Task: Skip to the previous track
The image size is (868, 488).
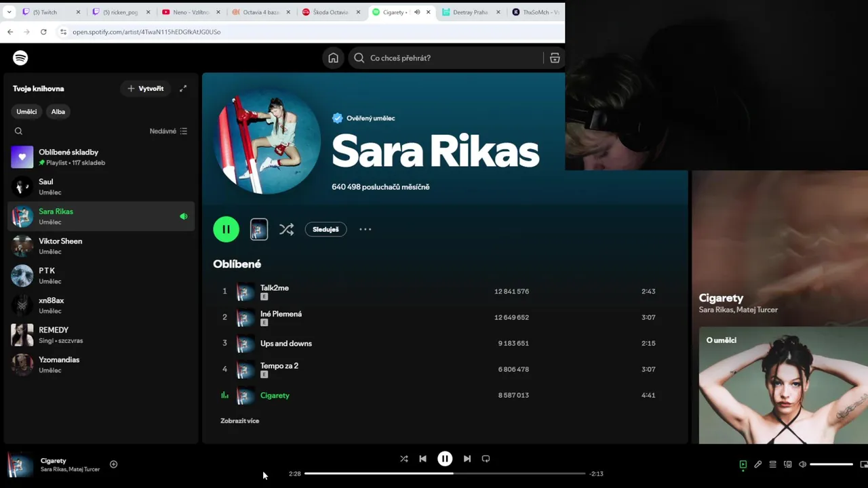Action: [x=422, y=459]
